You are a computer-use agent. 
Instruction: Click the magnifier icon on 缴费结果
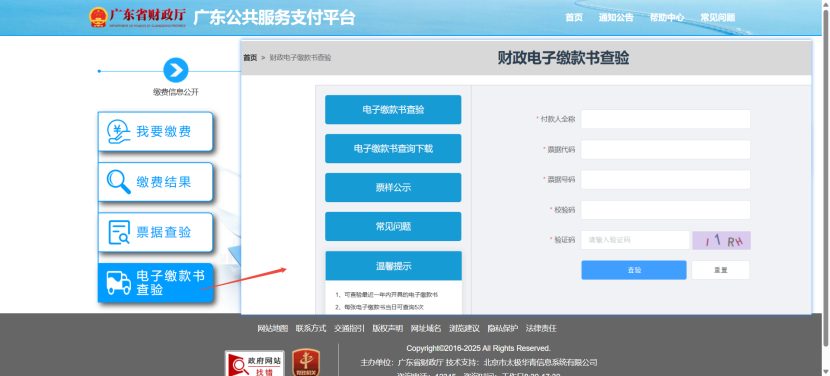[119, 182]
